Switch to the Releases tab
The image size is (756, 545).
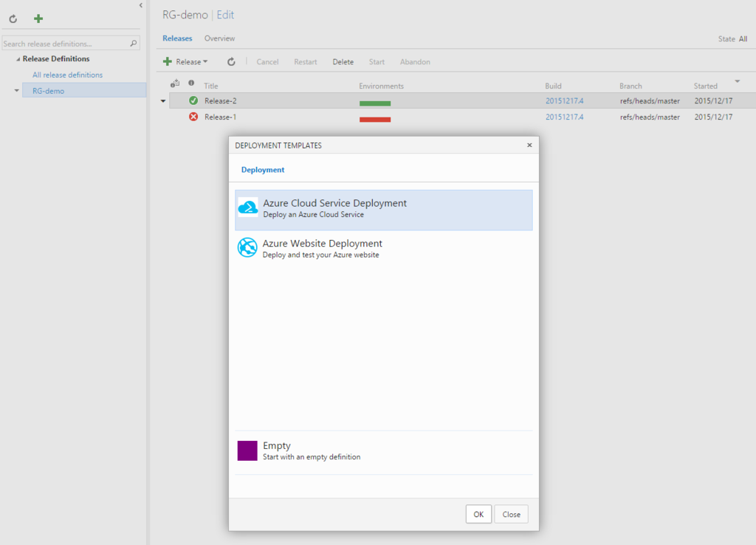(x=177, y=38)
